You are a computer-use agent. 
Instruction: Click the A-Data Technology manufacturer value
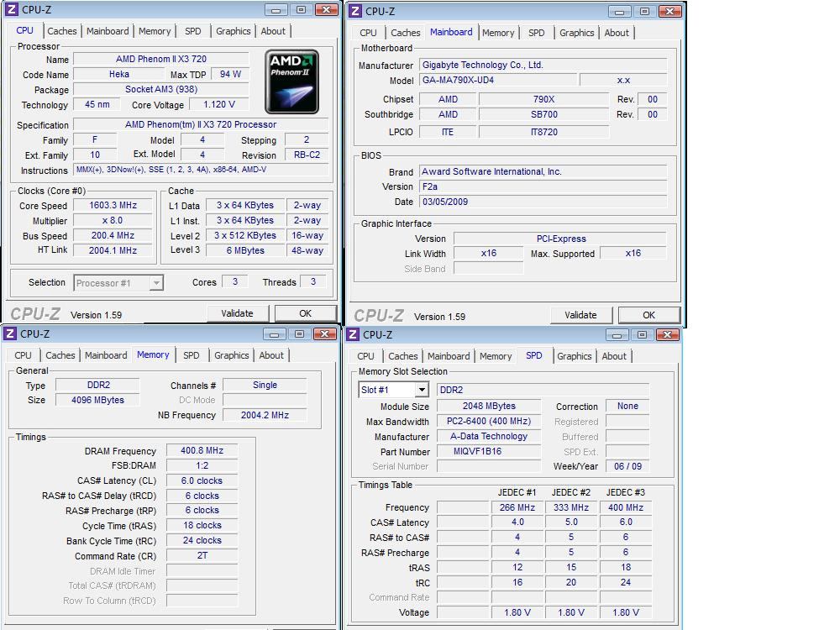tap(489, 436)
